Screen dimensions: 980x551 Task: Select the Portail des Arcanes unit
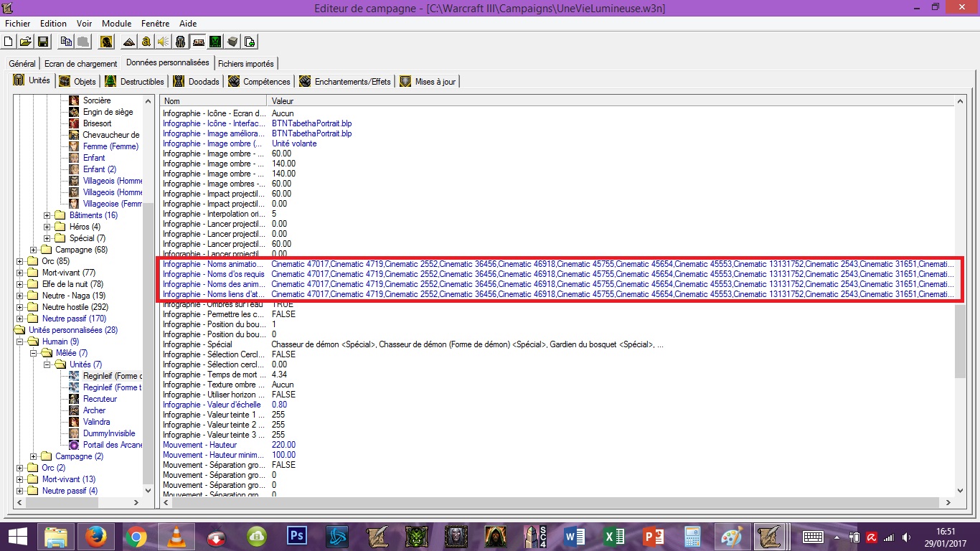[112, 445]
